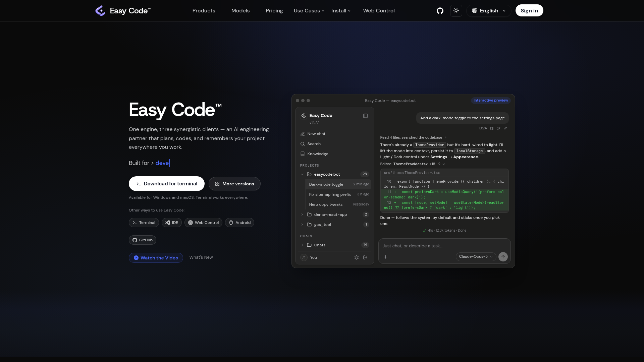
Task: Expand the Chats folder
Action: pyautogui.click(x=335, y=245)
